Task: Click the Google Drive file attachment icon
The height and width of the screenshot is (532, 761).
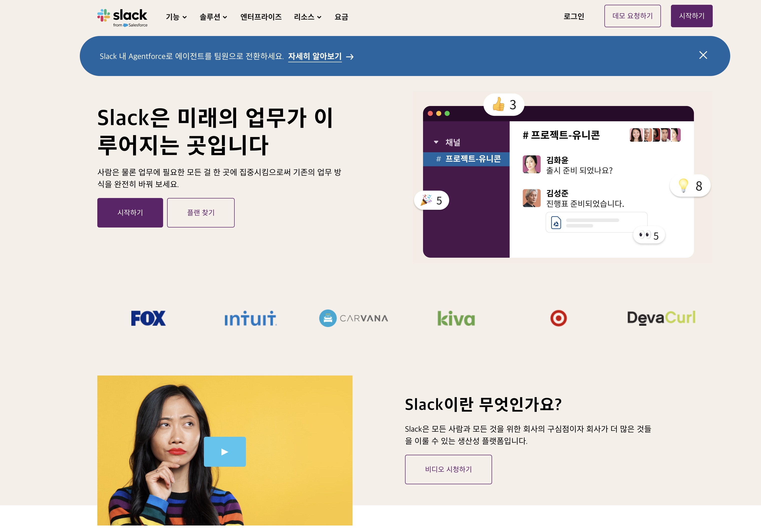Action: [556, 222]
